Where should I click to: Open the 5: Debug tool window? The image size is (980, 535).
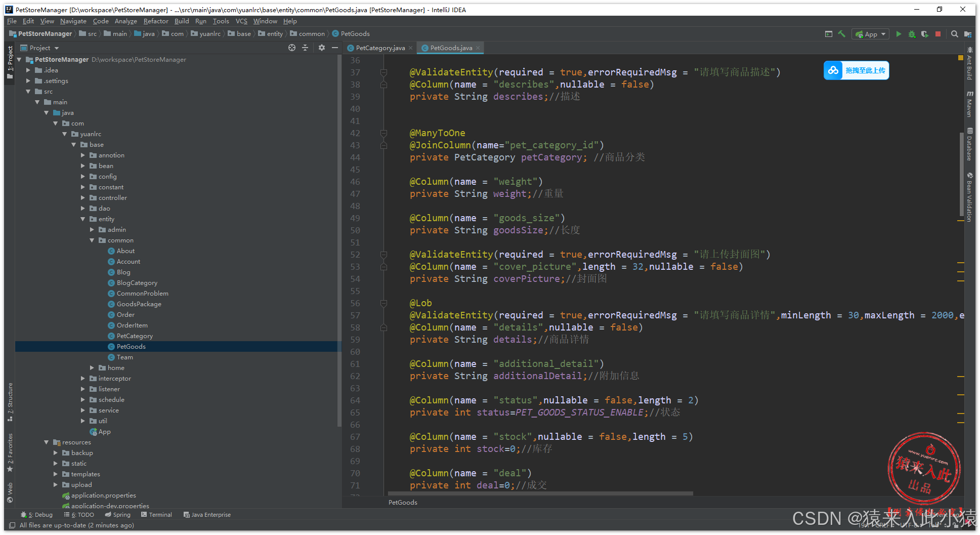point(36,515)
